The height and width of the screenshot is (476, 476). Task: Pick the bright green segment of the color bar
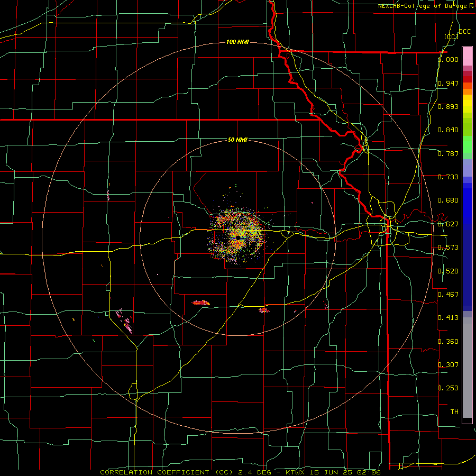(x=467, y=144)
